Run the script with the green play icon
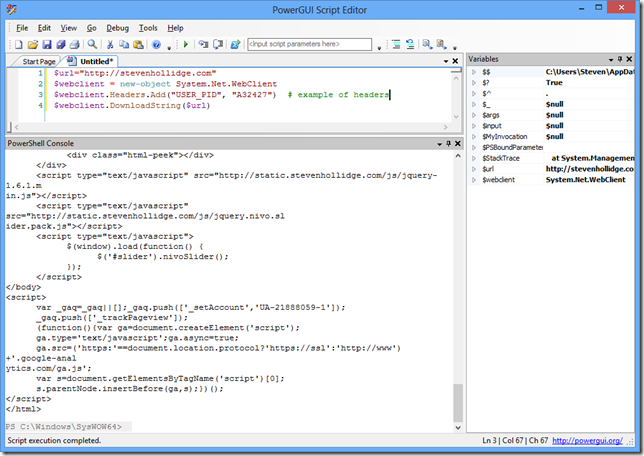 [186, 44]
